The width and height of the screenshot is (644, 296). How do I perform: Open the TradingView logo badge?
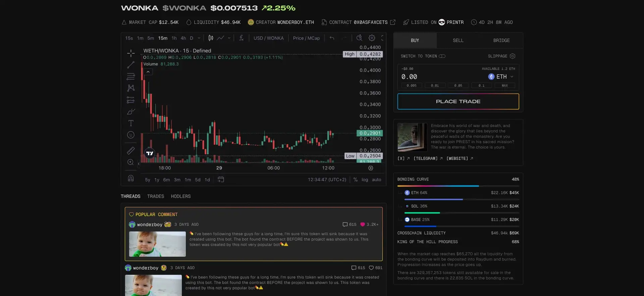click(150, 153)
